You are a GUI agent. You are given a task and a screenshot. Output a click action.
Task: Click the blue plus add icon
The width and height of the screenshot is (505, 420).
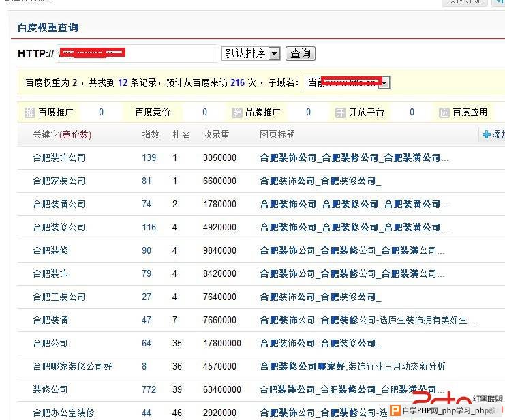[x=487, y=134]
